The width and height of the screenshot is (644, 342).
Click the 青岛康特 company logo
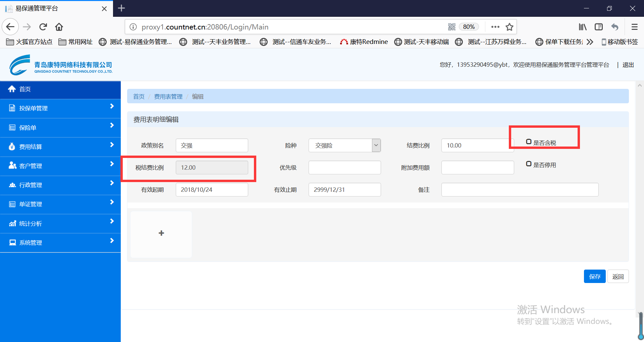pos(61,65)
